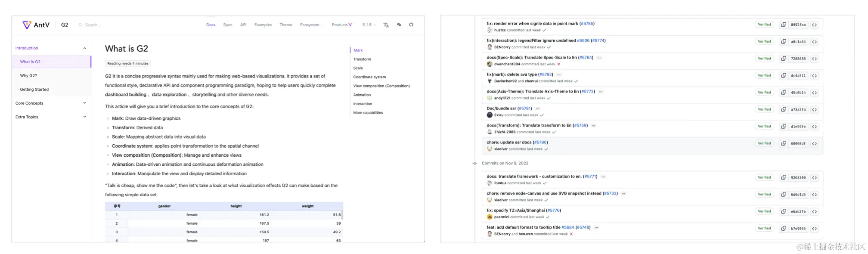Image resolution: width=868 pixels, height=254 pixels.
Task: Open pull request #5733 link
Action: coord(611,194)
